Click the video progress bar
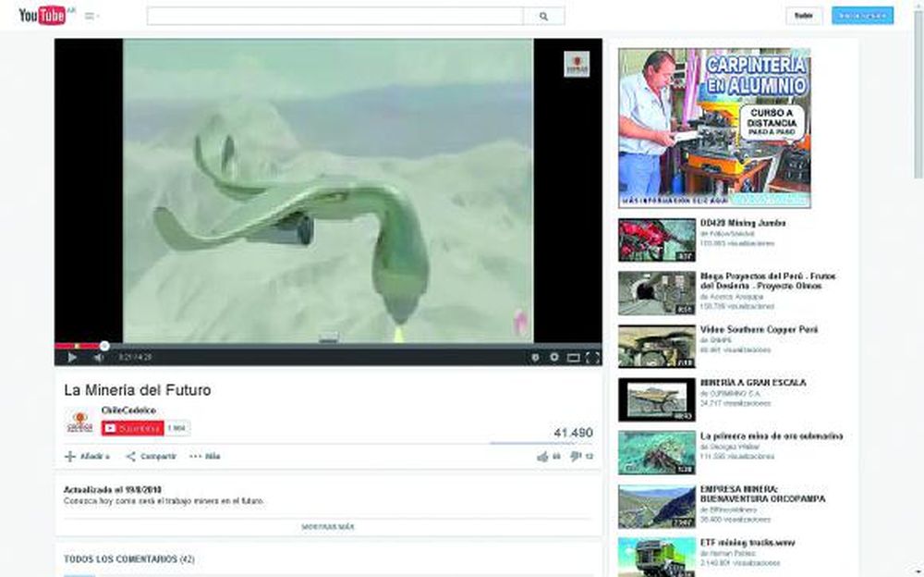 click(323, 346)
